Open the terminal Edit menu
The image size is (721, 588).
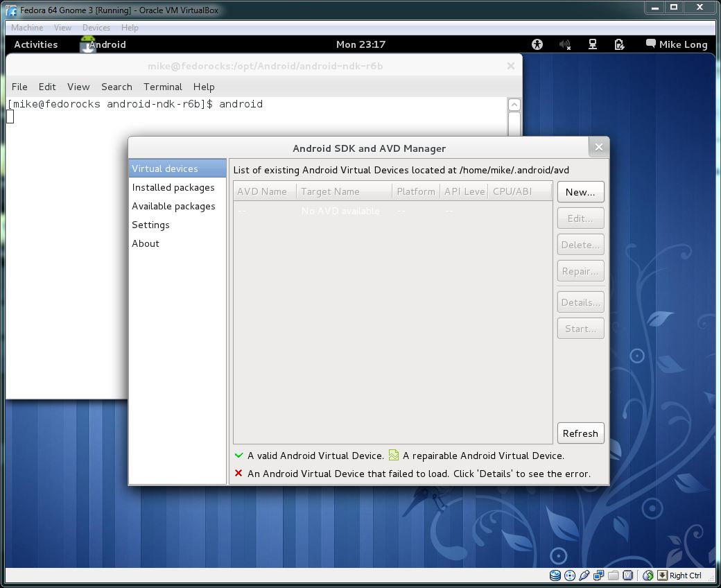click(47, 87)
